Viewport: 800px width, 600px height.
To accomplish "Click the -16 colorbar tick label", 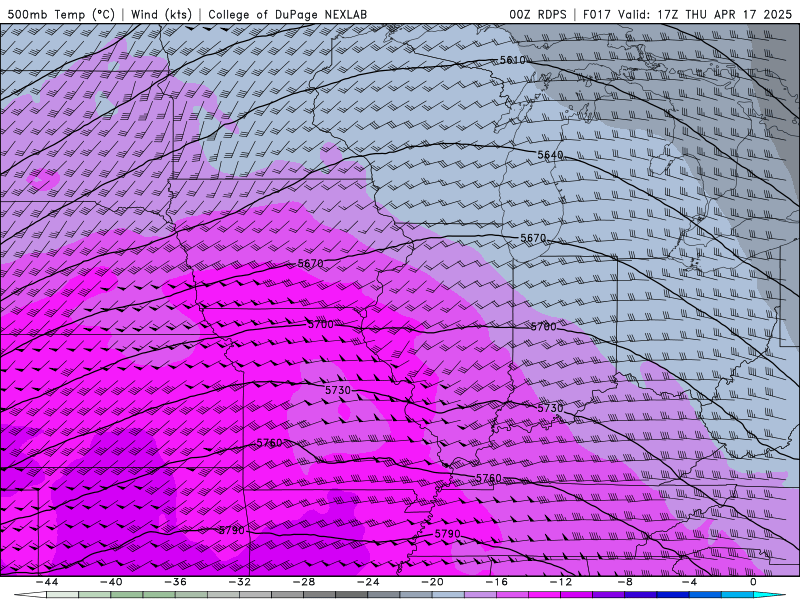I will pyautogui.click(x=496, y=582).
